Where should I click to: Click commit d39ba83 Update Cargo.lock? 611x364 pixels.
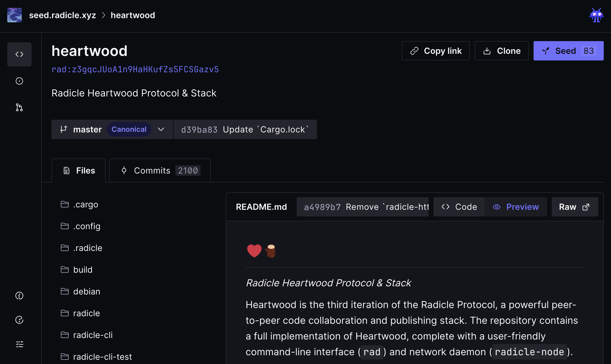coord(244,129)
